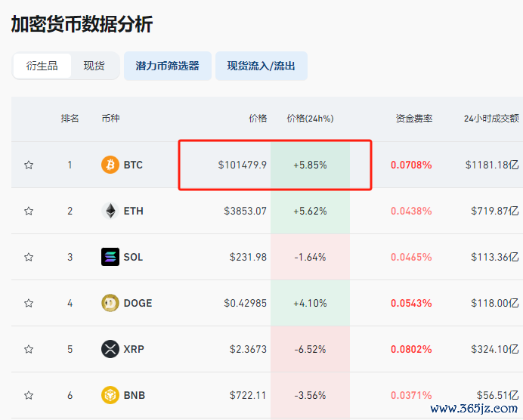Click the +5.62% change cell

[310, 211]
